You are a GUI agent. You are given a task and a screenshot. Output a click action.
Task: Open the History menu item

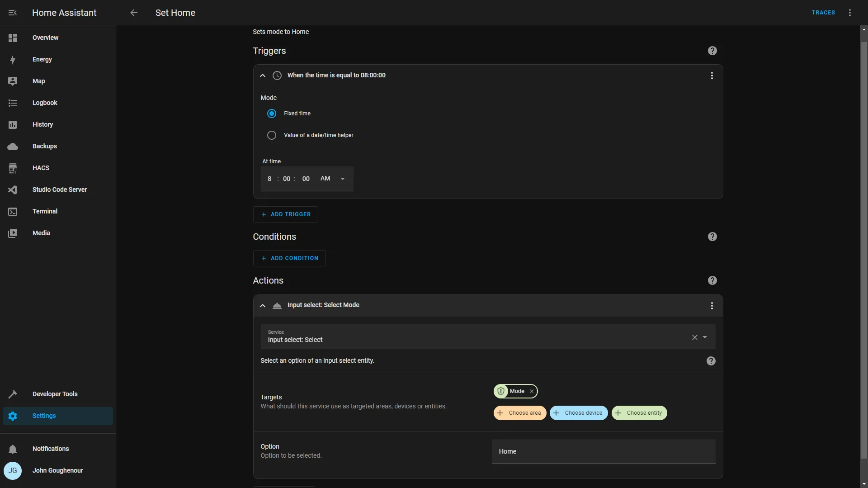coord(58,125)
